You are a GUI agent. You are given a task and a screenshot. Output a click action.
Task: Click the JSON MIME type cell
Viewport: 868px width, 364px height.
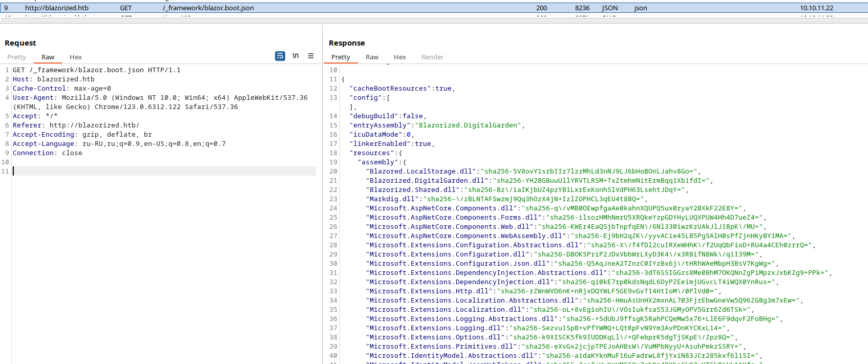pos(610,8)
